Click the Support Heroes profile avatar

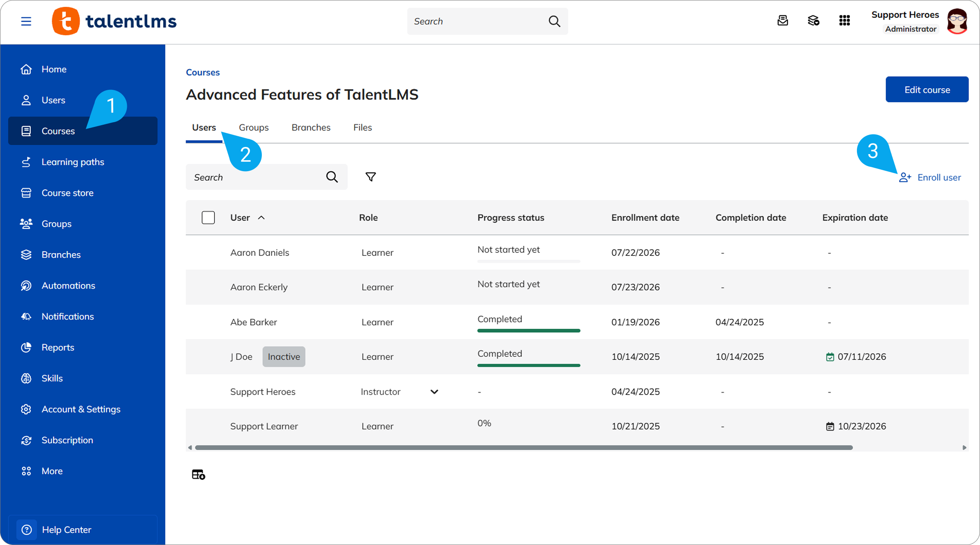957,21
